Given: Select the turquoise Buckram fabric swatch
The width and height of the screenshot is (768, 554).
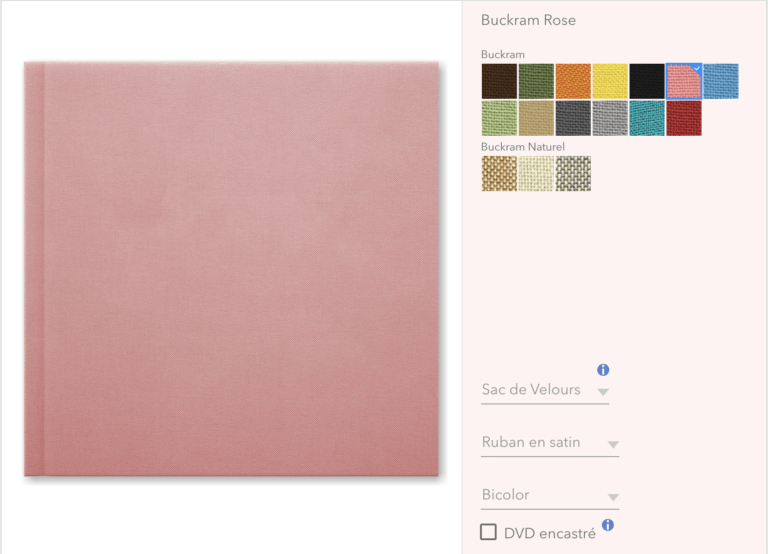Looking at the screenshot, I should coord(647,118).
